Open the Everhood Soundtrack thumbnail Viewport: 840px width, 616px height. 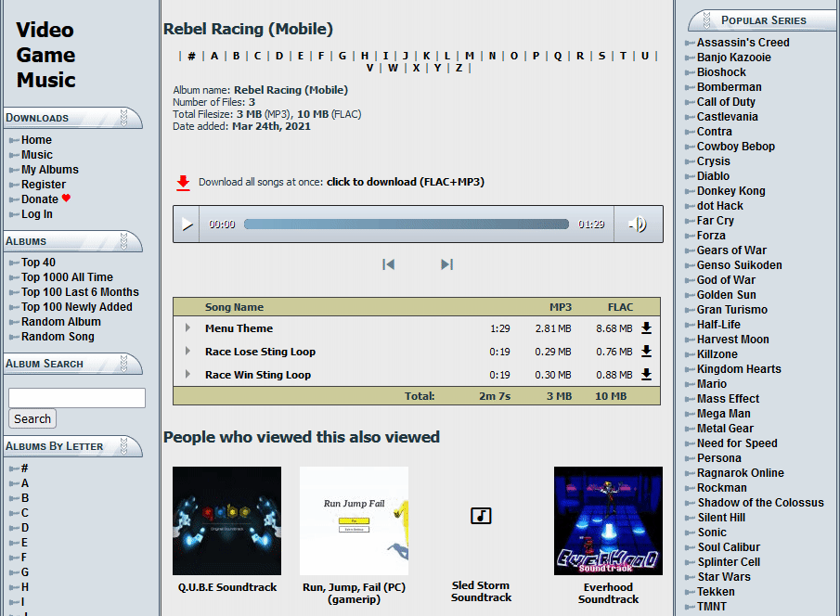608,520
